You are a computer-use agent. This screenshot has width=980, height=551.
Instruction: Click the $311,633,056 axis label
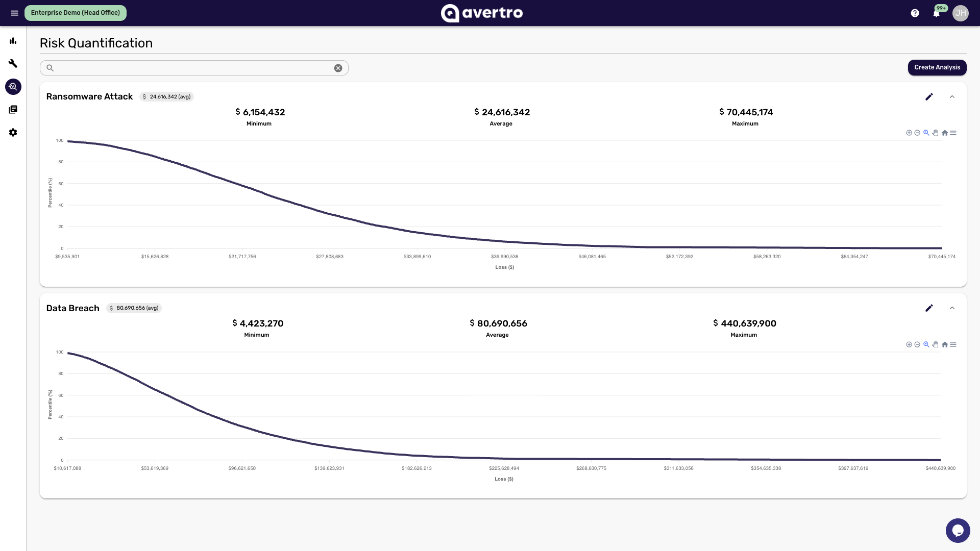click(x=678, y=468)
